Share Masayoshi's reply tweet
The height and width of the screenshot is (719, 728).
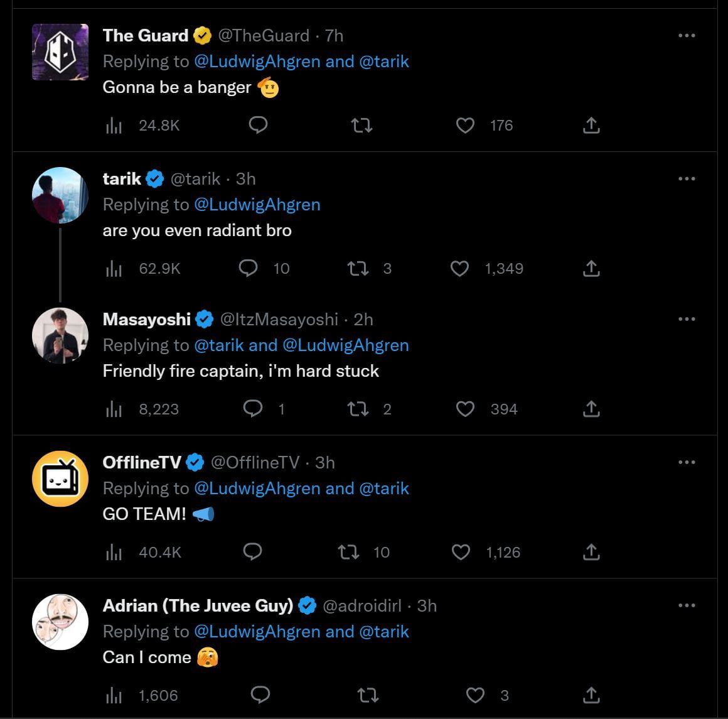click(591, 409)
